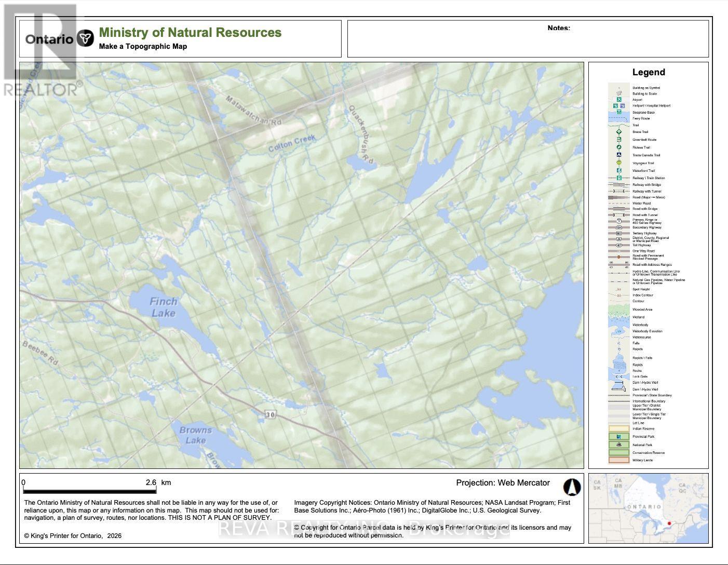This screenshot has height=565, width=728.
Task: Select the Airport symbol in the legend
Action: coord(618,100)
